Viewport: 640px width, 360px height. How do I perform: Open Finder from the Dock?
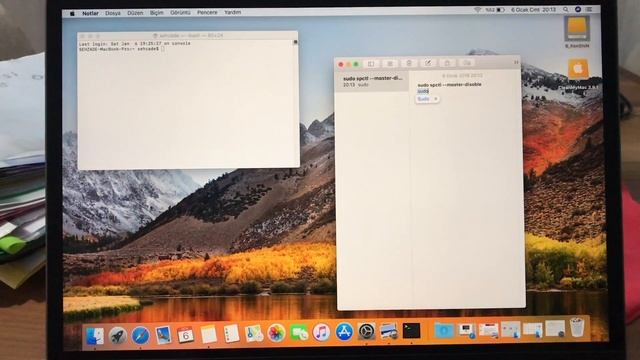tap(95, 336)
